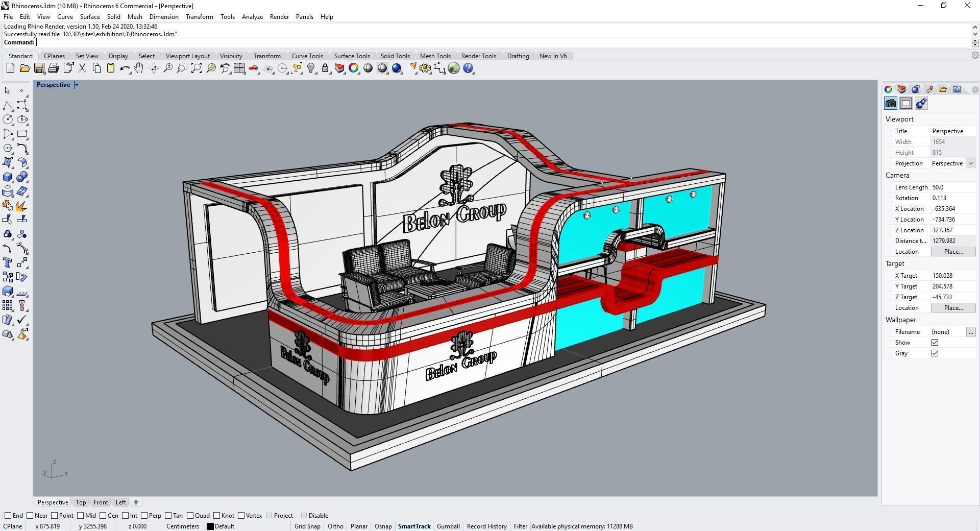
Task: Open Options with the gear icon
Action: 425,68
